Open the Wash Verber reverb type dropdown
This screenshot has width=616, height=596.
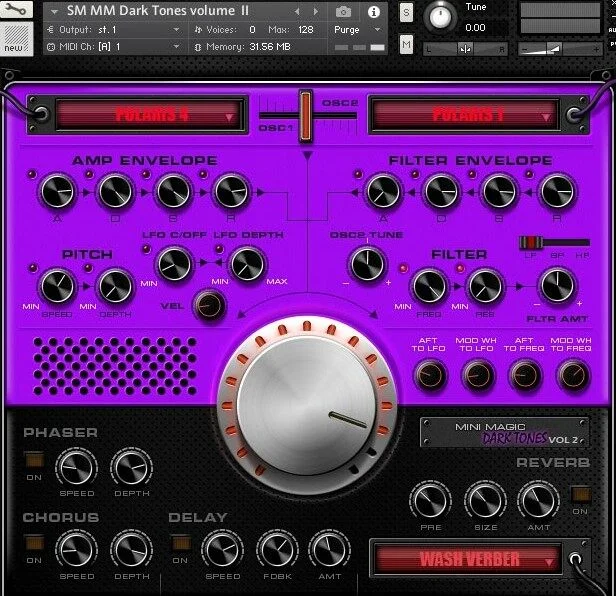tap(468, 559)
